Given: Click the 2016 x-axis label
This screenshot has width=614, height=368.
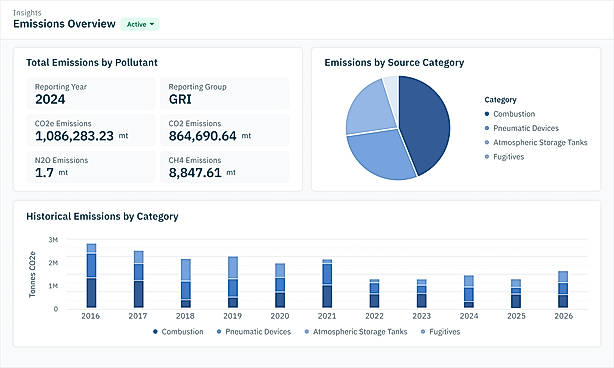Looking at the screenshot, I should point(90,316).
